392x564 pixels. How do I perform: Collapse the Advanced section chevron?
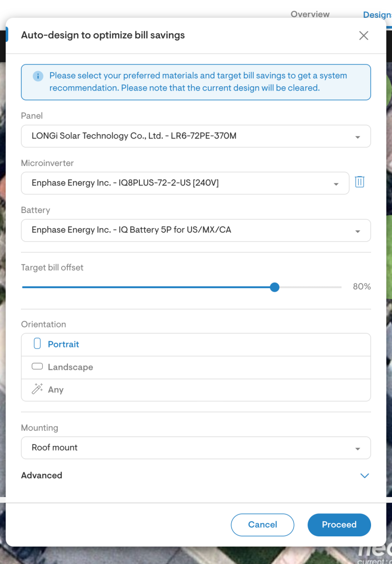coord(364,475)
